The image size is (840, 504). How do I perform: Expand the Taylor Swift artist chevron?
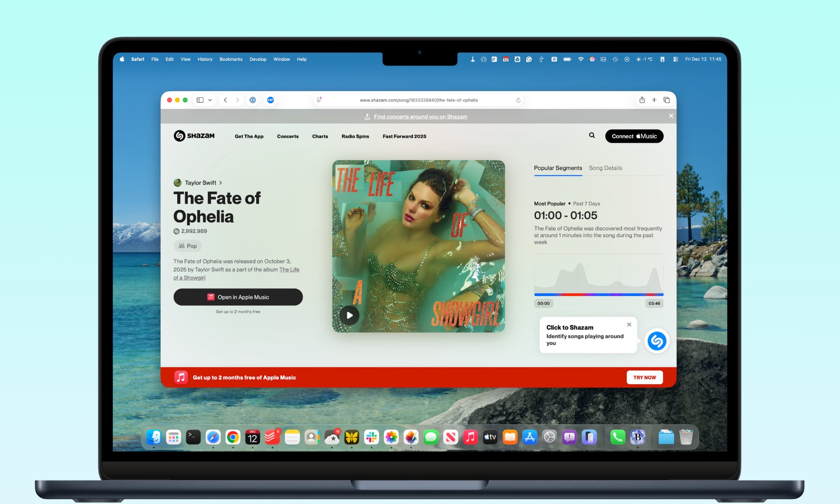click(x=220, y=183)
